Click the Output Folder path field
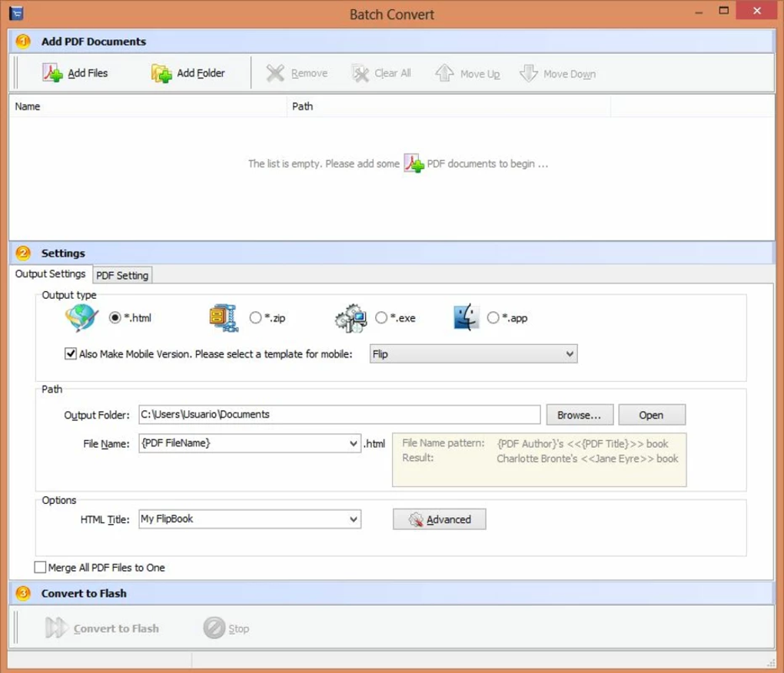 click(340, 415)
